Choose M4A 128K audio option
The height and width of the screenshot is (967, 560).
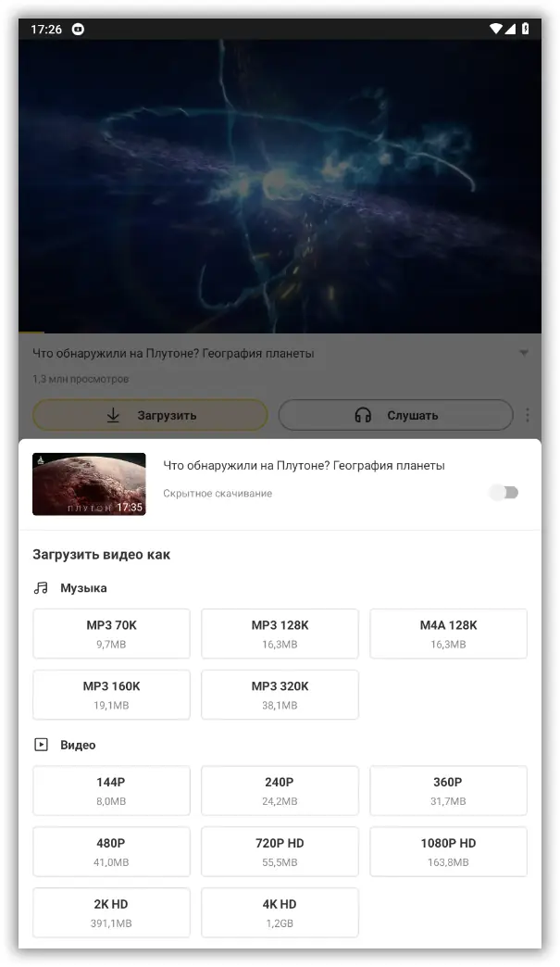(x=448, y=634)
